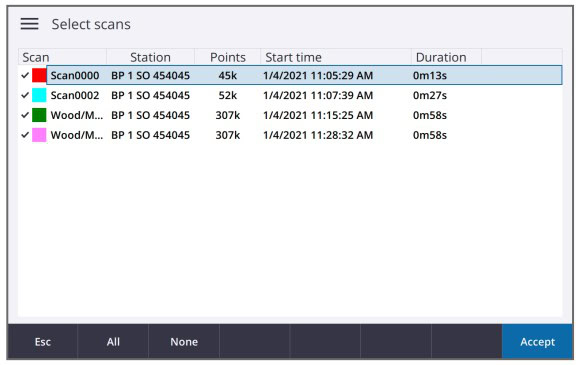Sort by the Station column header

point(151,57)
